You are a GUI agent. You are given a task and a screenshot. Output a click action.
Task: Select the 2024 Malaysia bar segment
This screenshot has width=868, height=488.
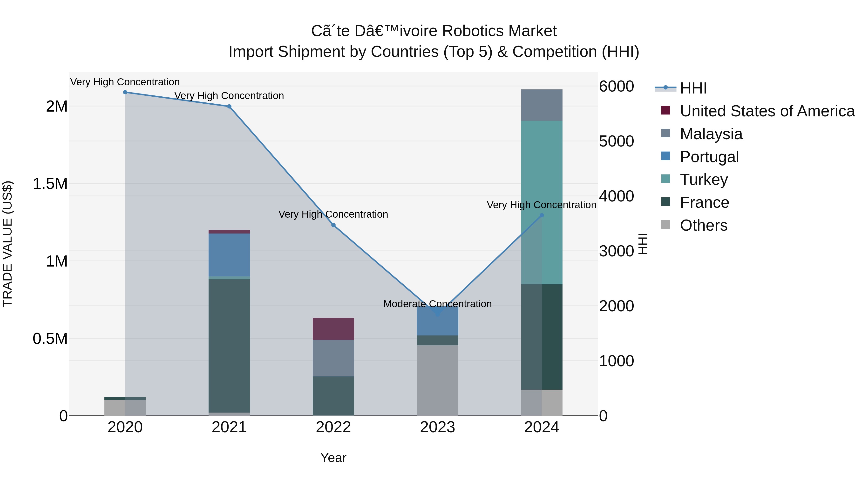tap(542, 105)
